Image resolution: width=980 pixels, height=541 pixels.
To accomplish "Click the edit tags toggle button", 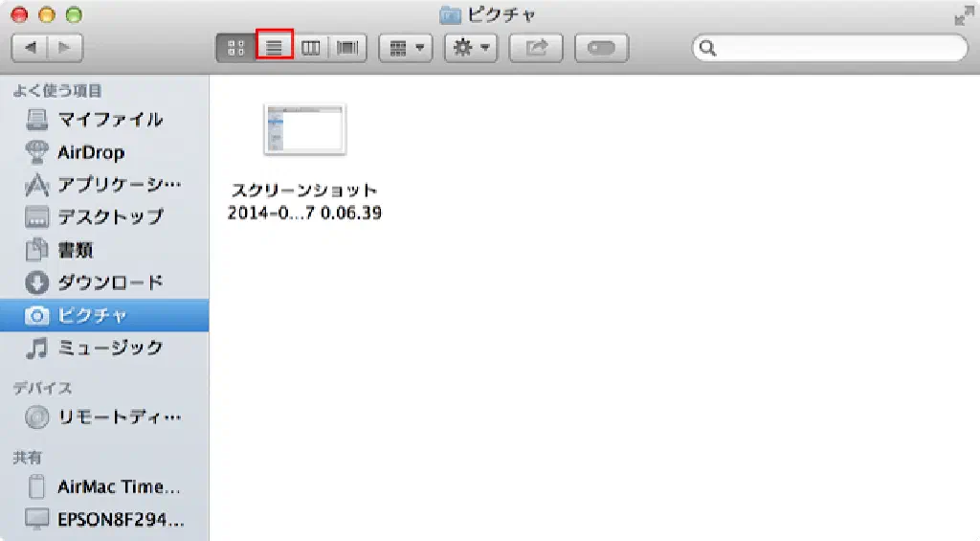I will coord(601,48).
